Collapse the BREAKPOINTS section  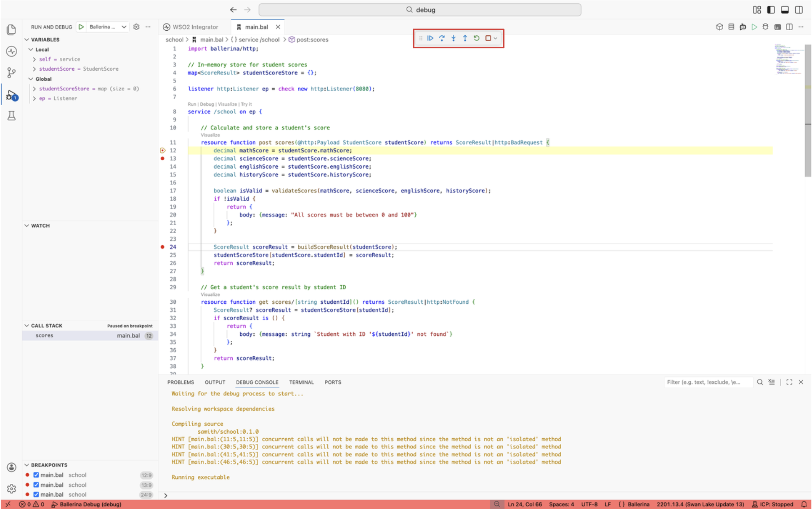coord(27,465)
